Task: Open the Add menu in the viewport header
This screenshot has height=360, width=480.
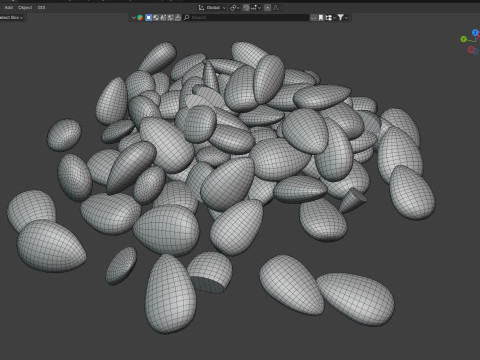Action: click(9, 7)
